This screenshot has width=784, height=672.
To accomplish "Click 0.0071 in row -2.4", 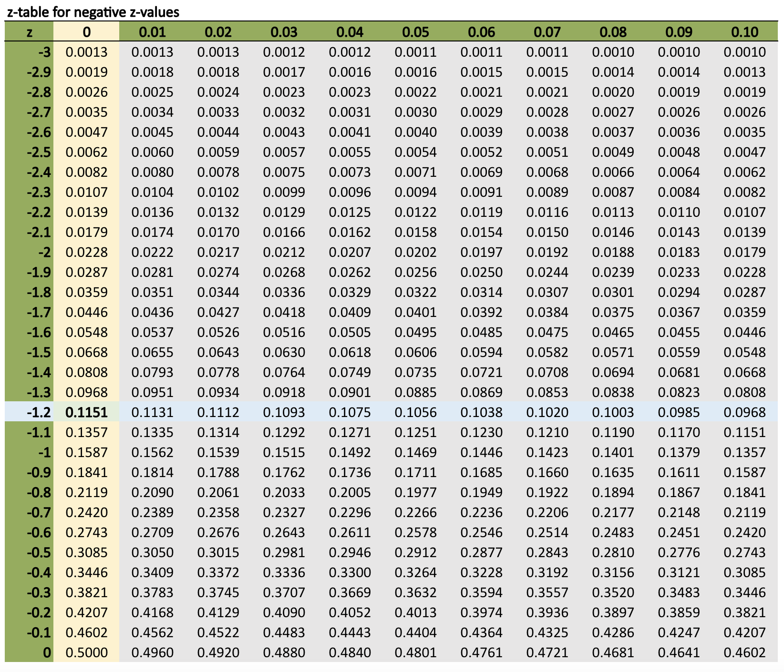I will pos(415,172).
